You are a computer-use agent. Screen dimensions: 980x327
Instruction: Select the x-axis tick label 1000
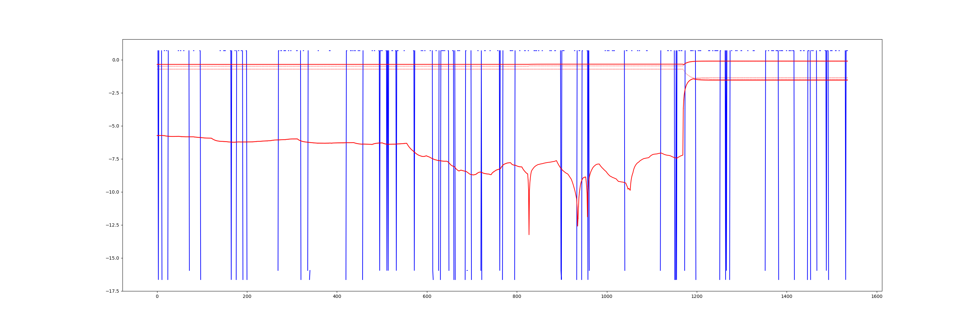[607, 297]
